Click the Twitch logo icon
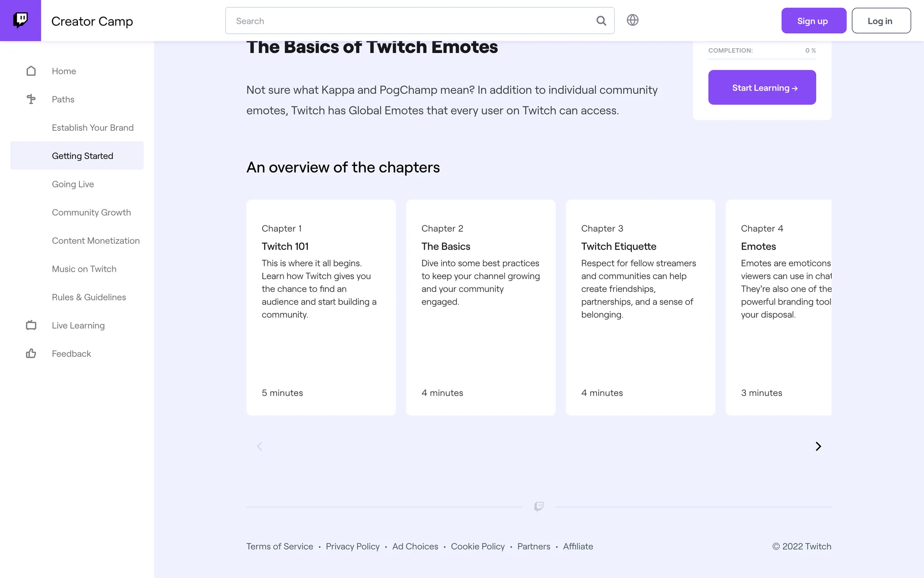Viewport: 924px width, 578px height. coord(20,20)
